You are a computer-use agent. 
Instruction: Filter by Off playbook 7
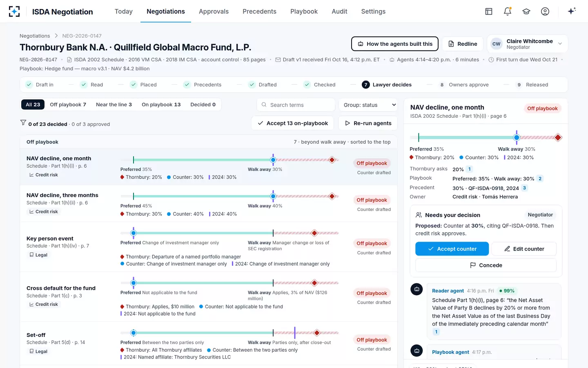pos(68,105)
